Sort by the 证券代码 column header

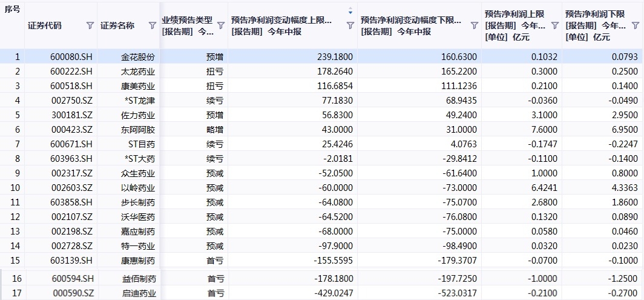pyautogui.click(x=45, y=25)
